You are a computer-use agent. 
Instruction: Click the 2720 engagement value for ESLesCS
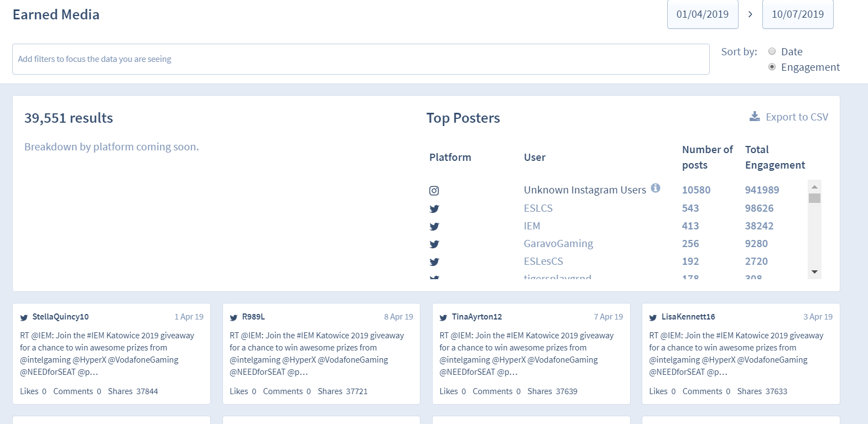(756, 261)
